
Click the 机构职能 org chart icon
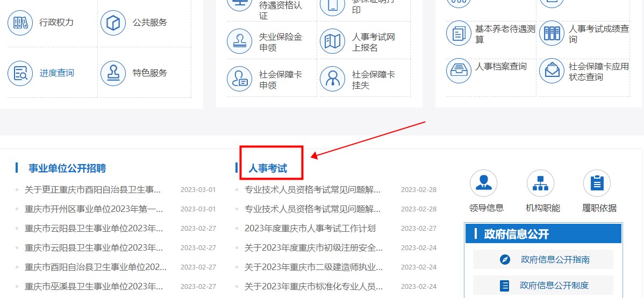pyautogui.click(x=540, y=183)
